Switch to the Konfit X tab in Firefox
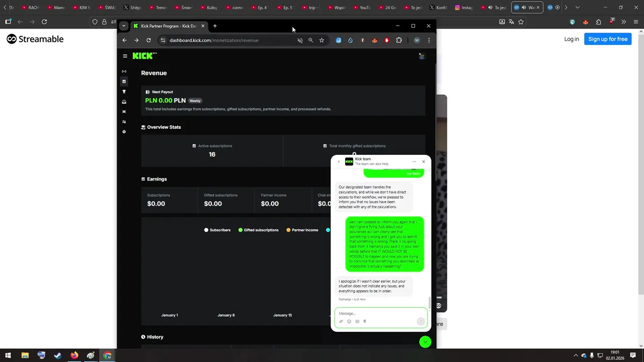Screen dimensions: 644x362 point(438,8)
